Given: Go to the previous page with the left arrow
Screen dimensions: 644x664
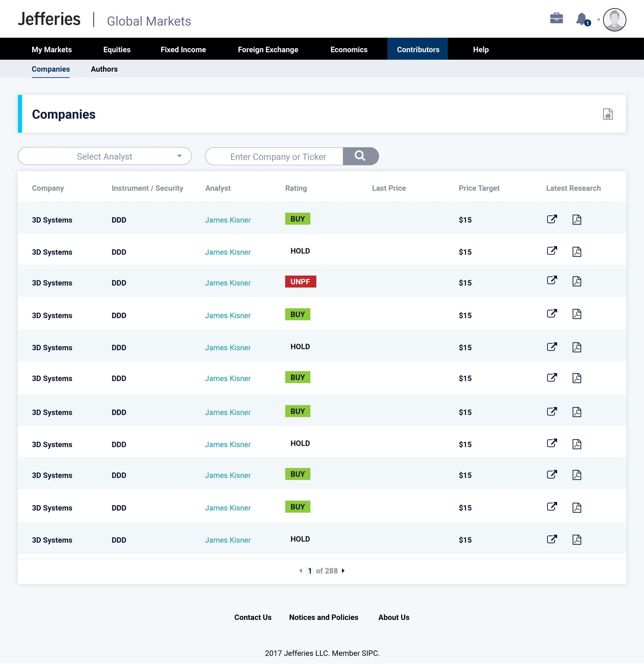Looking at the screenshot, I should (x=300, y=571).
